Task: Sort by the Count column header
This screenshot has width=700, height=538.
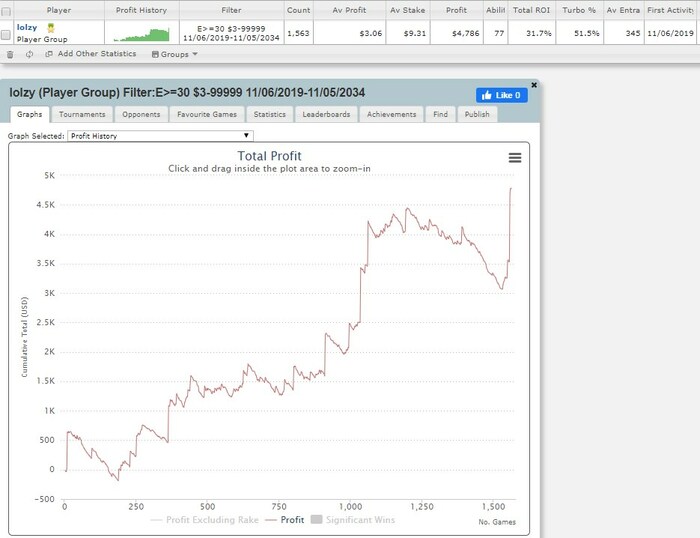Action: pos(298,10)
